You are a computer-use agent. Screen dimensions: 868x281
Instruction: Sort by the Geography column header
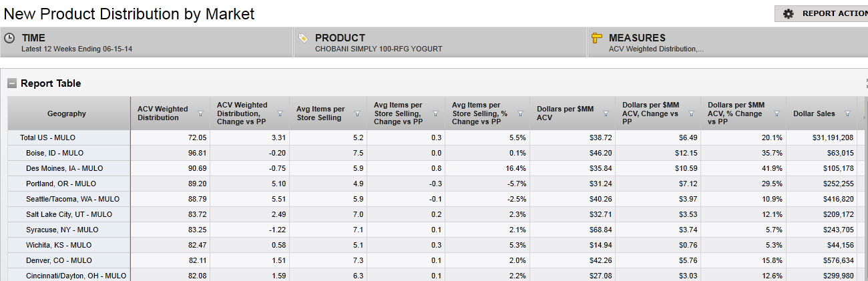pos(67,113)
